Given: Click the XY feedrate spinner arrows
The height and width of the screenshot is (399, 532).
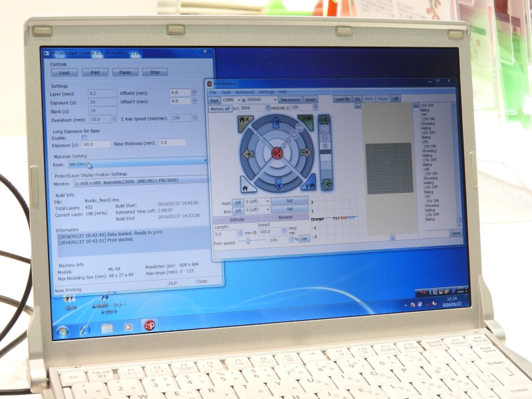Looking at the screenshot, I should (268, 108).
